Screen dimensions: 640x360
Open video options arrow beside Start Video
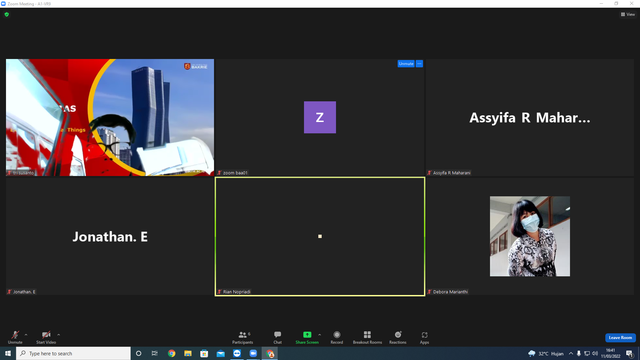[59, 335]
